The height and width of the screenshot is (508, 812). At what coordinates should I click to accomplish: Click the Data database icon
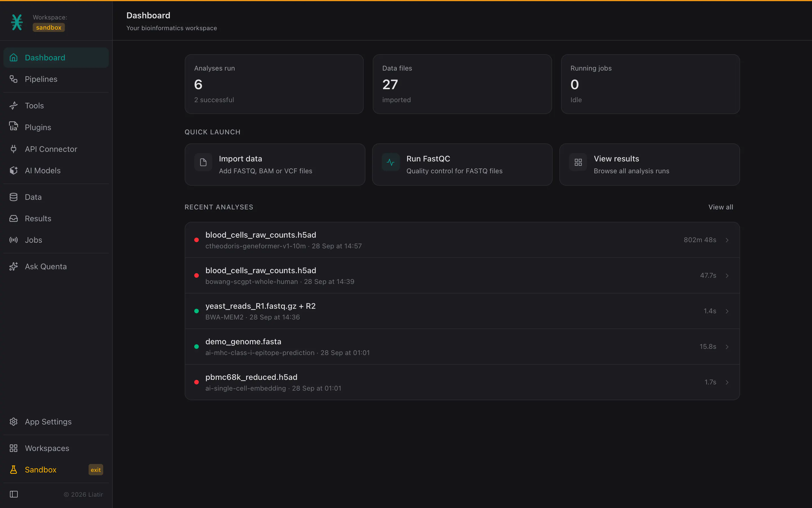coord(14,197)
